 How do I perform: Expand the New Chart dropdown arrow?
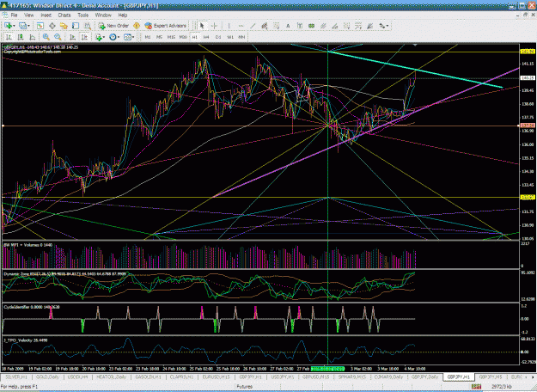14,26
